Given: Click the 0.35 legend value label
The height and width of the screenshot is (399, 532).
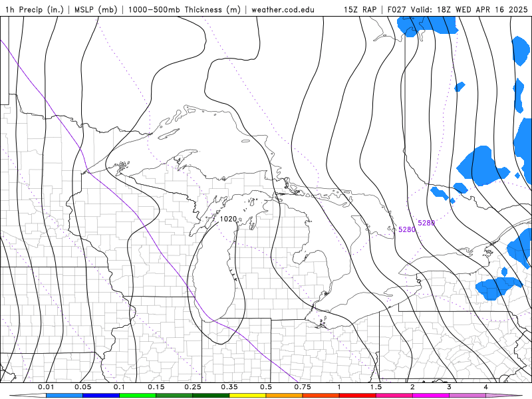Looking at the screenshot, I should [x=229, y=387].
